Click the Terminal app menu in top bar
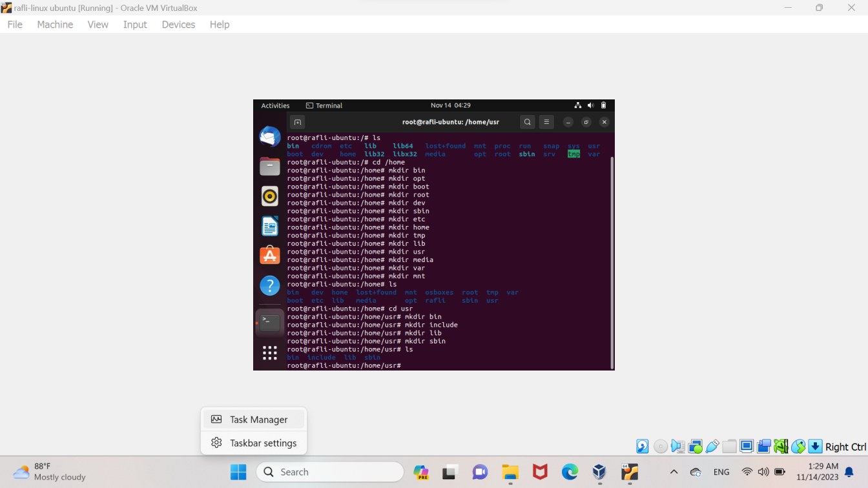The width and height of the screenshot is (868, 488). [x=324, y=105]
